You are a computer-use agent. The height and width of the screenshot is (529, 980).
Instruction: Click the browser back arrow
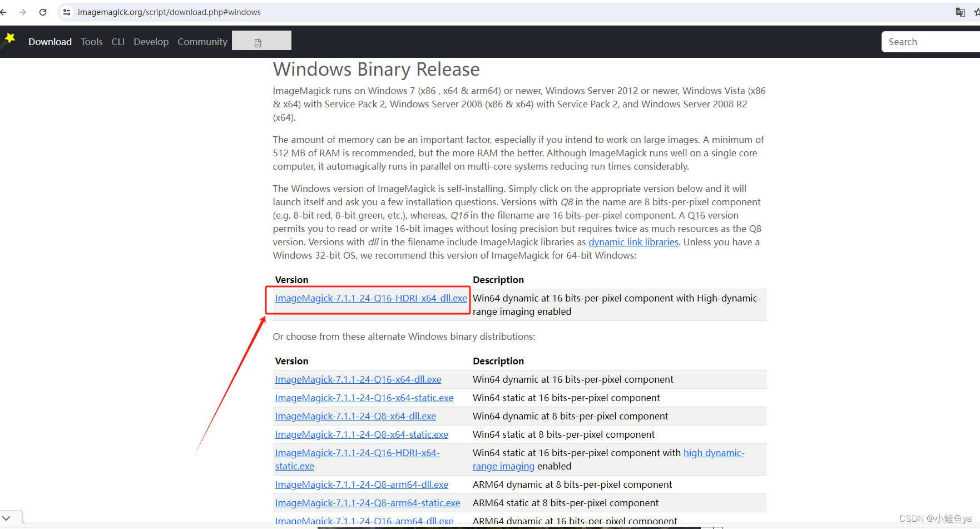point(3,12)
